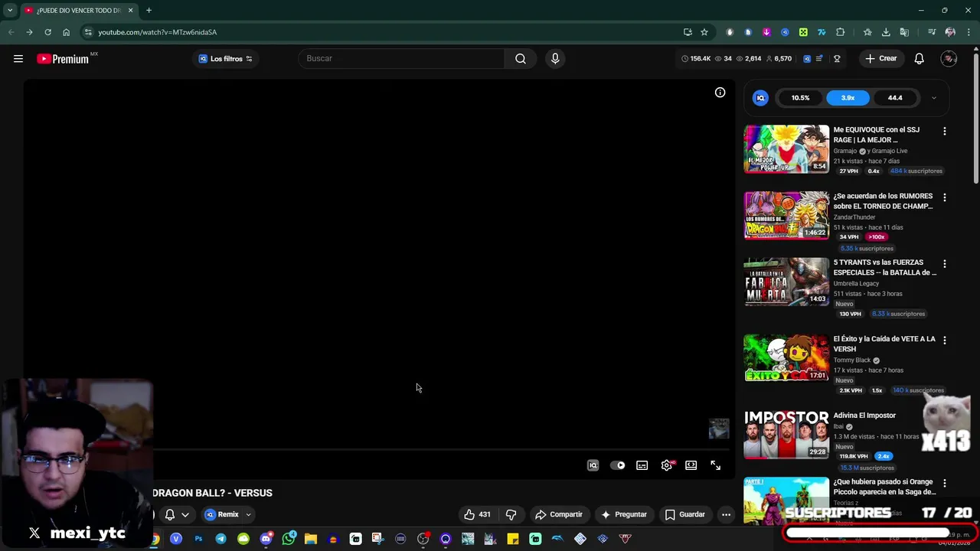Expand the notification options chevron beside the bell

point(185,514)
